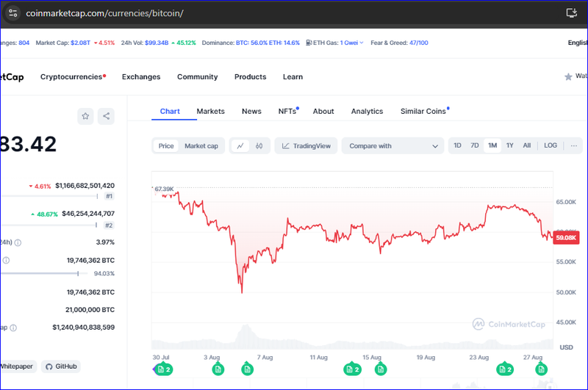Viewport: 588px width, 390px height.
Task: Click the share icon button
Action: (x=106, y=116)
